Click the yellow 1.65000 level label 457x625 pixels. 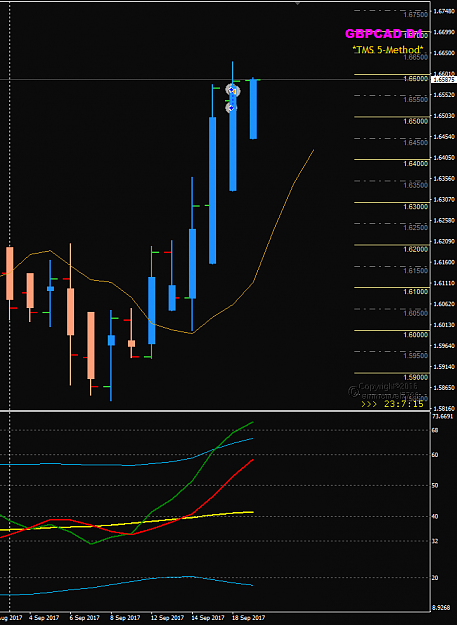coord(416,121)
